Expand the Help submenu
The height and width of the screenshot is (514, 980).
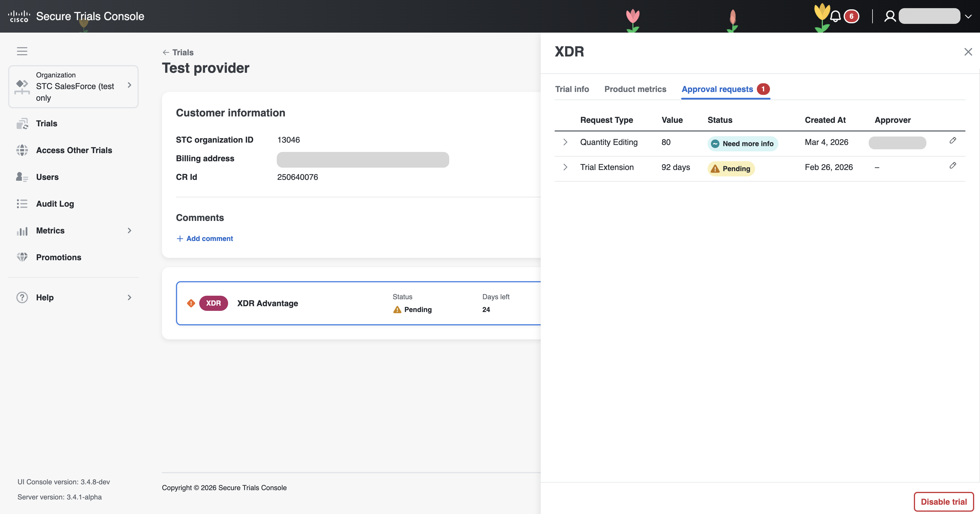(x=129, y=298)
